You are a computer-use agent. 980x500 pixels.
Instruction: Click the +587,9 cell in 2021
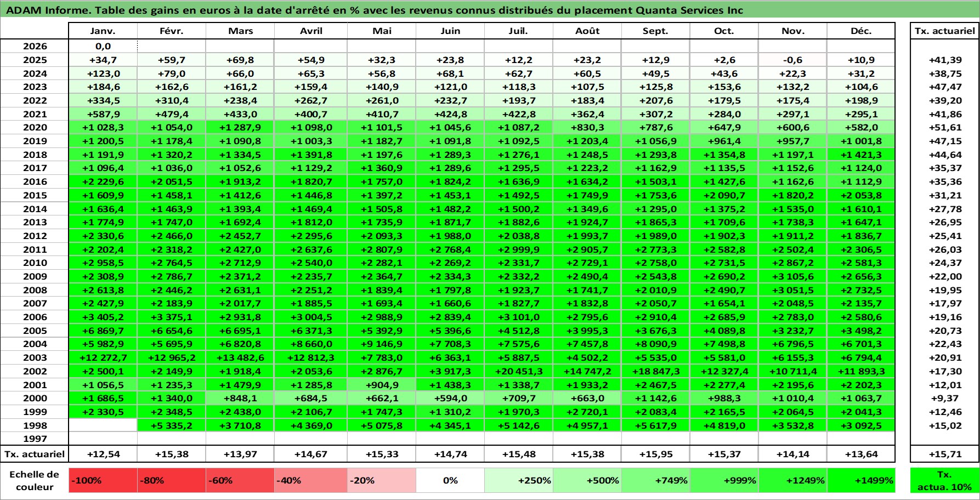tap(103, 114)
